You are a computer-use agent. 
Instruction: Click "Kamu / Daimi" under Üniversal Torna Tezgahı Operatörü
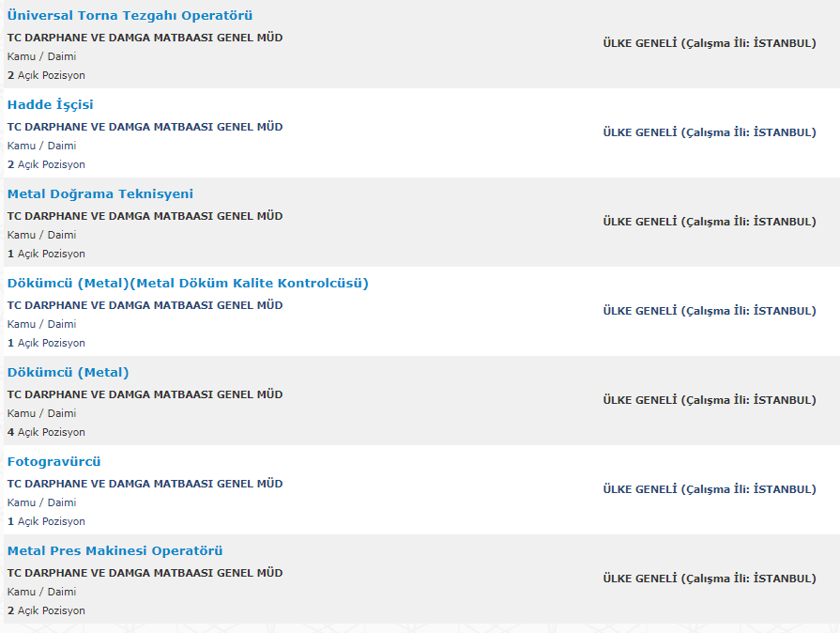click(42, 56)
